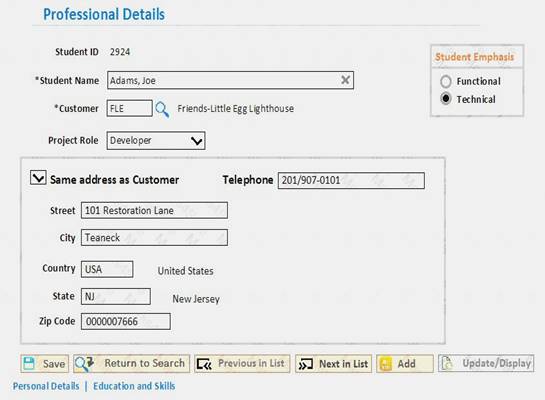Image resolution: width=545 pixels, height=400 pixels.
Task: Select the Functional radio button
Action: [x=446, y=81]
